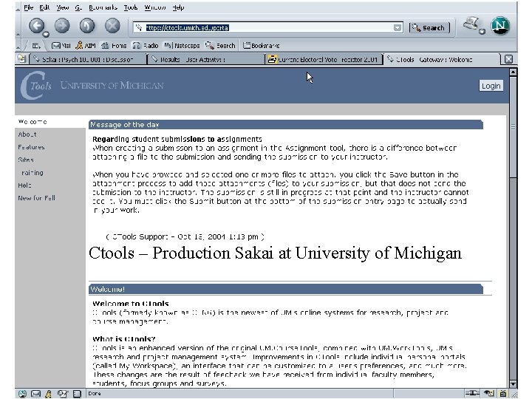532x399 pixels.
Task: Open Composer icon in the status bar
Action: pyautogui.click(x=62, y=394)
